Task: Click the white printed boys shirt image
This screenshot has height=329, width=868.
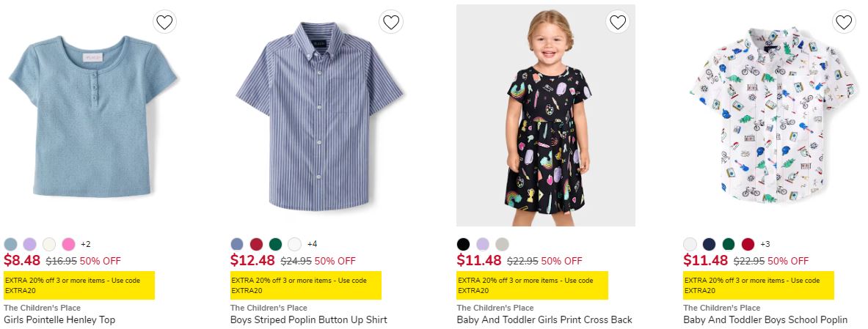Action: pyautogui.click(x=772, y=117)
